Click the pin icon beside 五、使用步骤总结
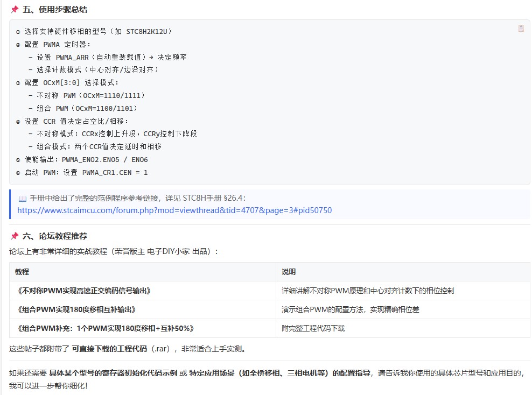The image size is (532, 395). click(x=14, y=10)
